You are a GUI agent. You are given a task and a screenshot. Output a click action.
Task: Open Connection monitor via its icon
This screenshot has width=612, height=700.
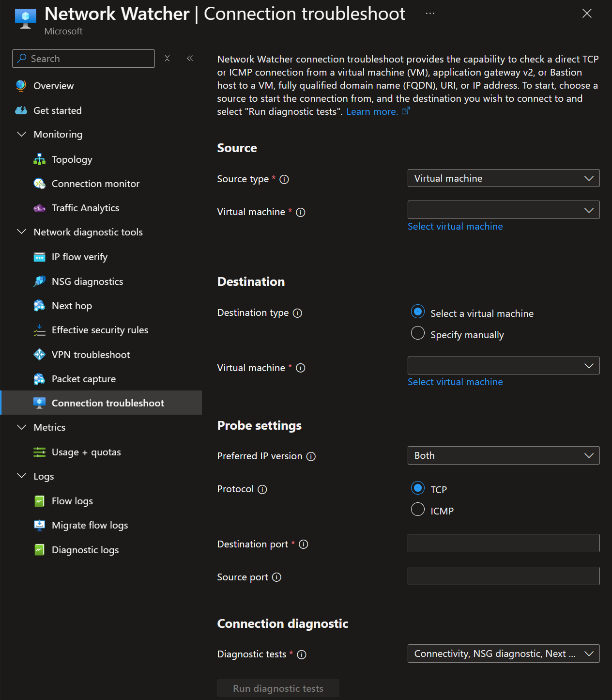point(39,184)
